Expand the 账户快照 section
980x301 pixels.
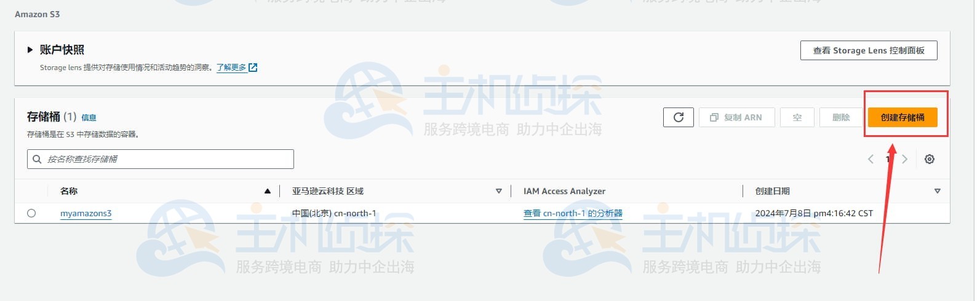click(30, 50)
